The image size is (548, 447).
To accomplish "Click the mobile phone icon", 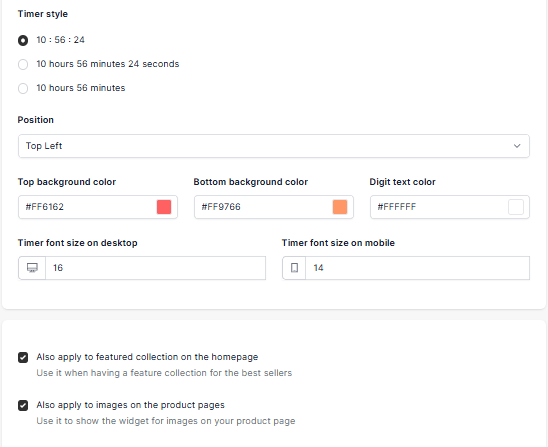I will click(294, 268).
